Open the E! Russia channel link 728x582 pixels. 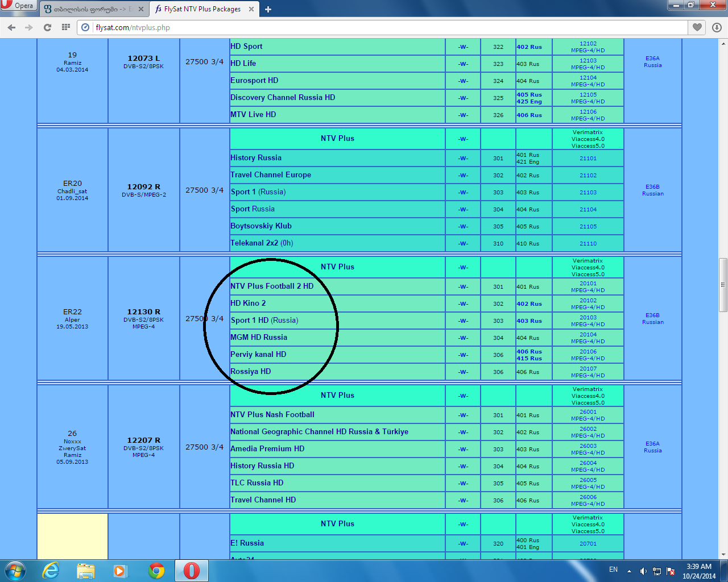pos(247,543)
